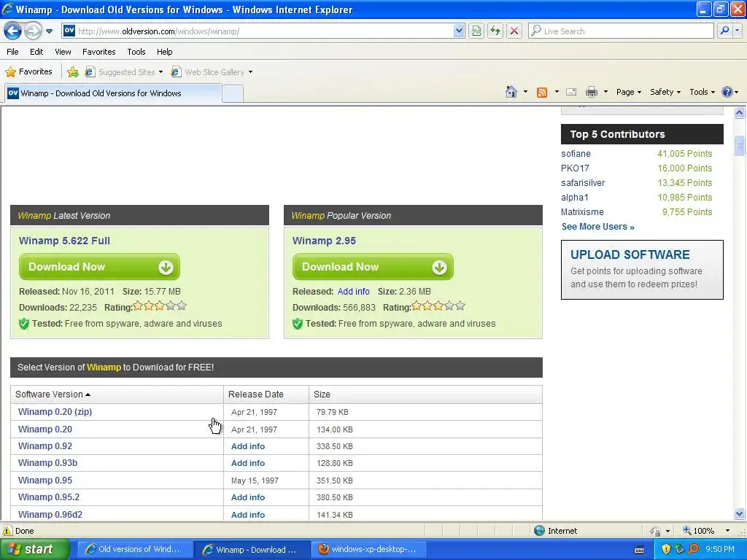Click See More Users link
The image size is (747, 560).
click(x=598, y=227)
